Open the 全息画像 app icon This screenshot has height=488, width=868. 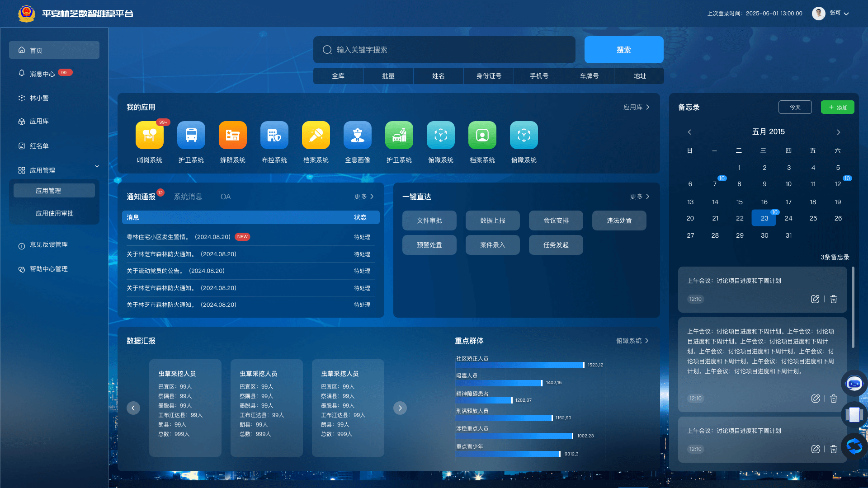[x=358, y=135]
